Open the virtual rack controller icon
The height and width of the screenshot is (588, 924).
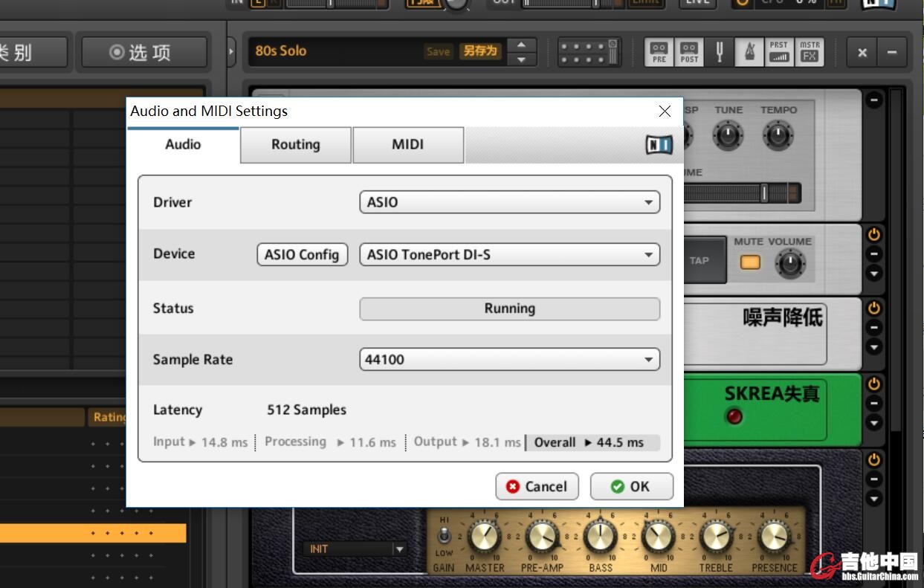coord(587,52)
